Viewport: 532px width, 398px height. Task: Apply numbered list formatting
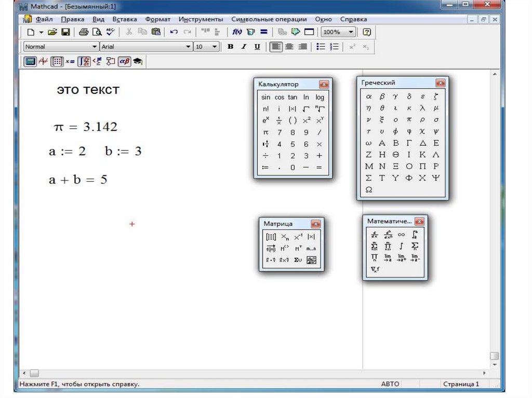(x=334, y=47)
